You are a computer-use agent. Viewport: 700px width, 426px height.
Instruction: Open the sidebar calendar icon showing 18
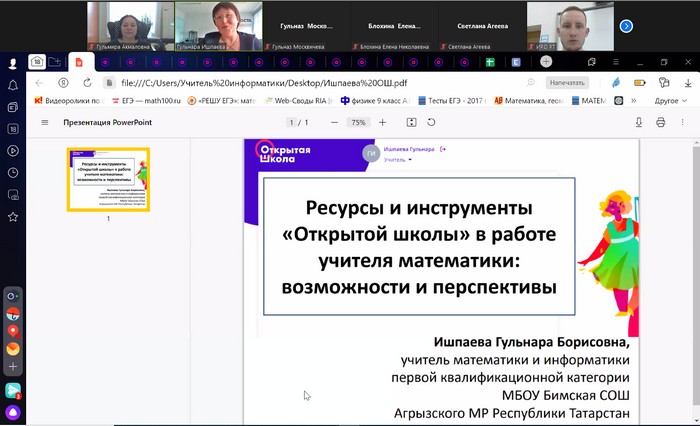12,129
